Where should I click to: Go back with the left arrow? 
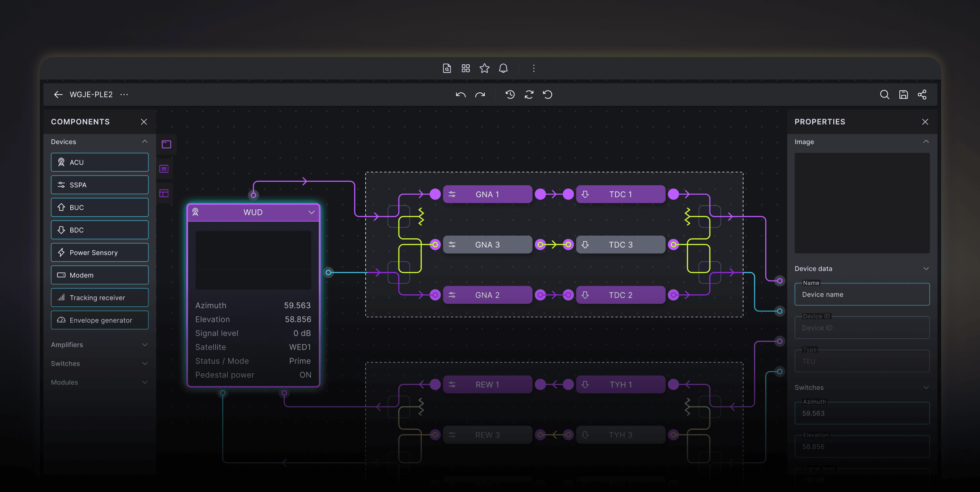(x=58, y=95)
